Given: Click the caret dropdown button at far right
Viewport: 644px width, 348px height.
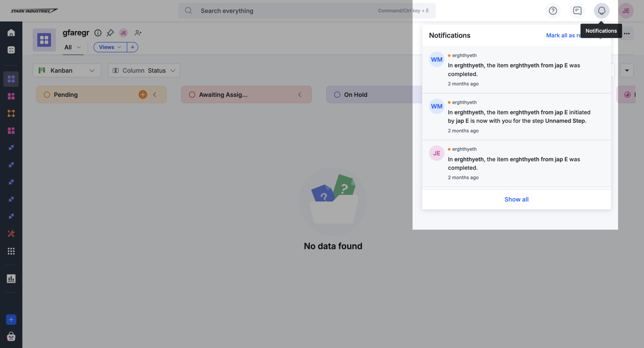Looking at the screenshot, I should [x=627, y=70].
